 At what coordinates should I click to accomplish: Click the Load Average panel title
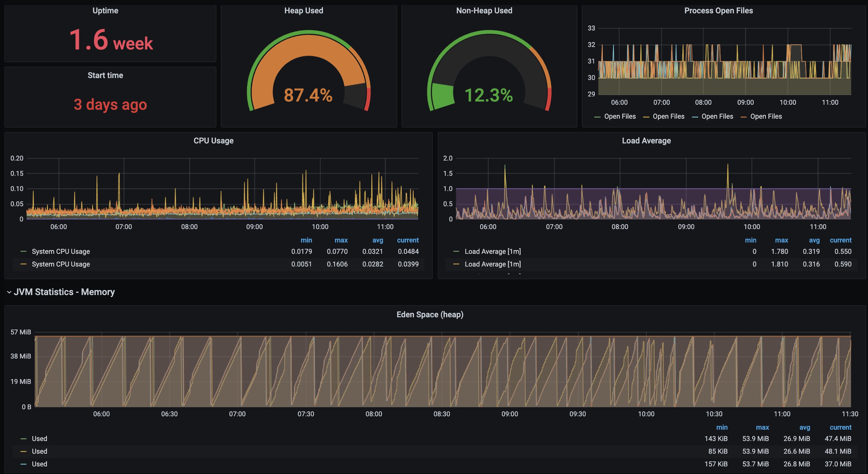tap(646, 141)
